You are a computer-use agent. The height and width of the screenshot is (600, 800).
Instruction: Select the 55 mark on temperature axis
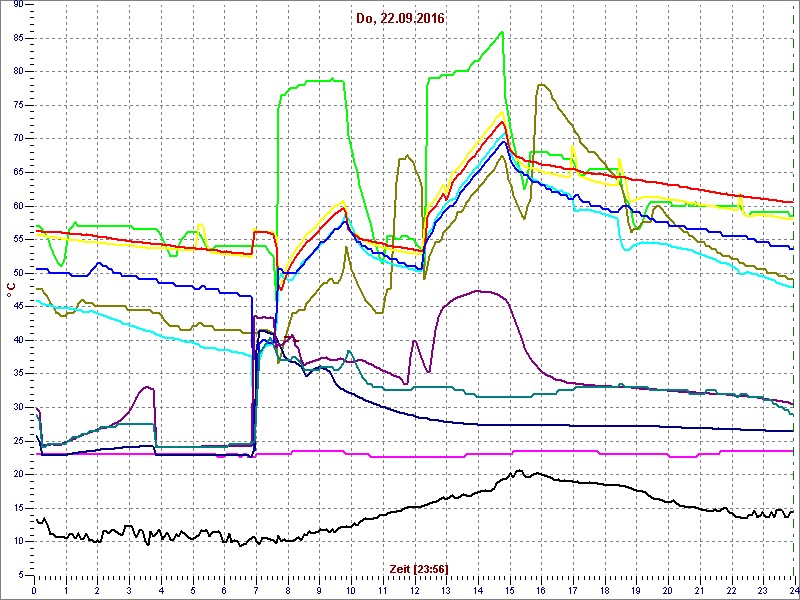[18, 239]
